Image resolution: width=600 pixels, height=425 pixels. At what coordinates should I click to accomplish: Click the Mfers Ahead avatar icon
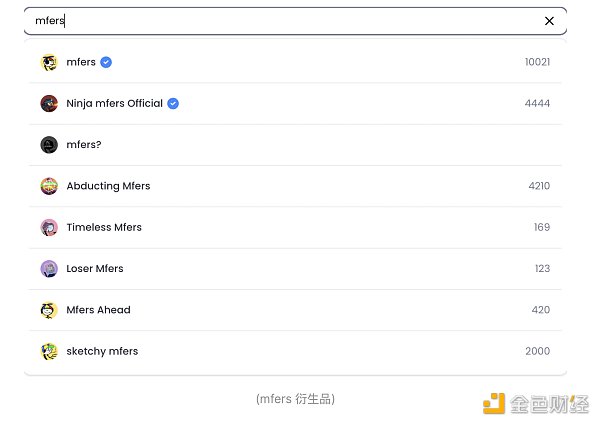pos(49,310)
